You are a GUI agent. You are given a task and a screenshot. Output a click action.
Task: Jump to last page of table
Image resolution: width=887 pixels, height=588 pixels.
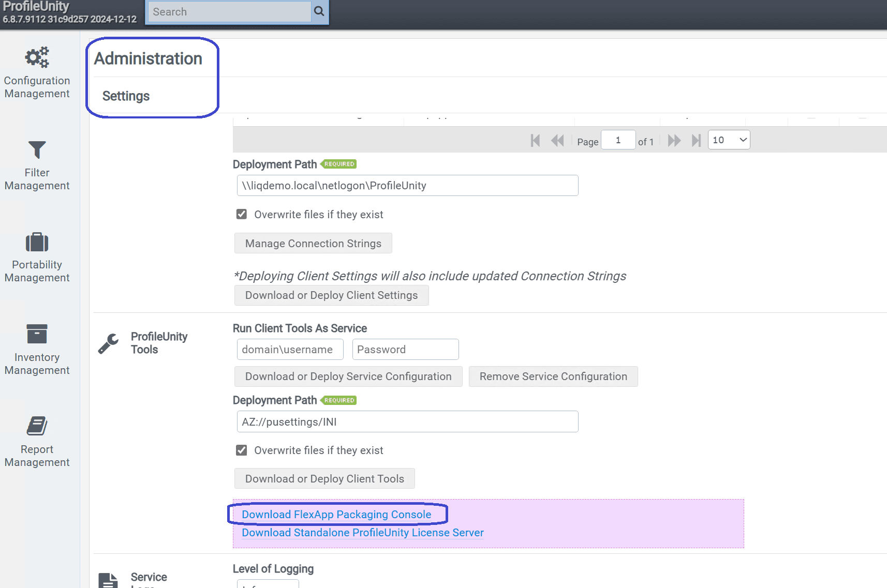(x=696, y=141)
